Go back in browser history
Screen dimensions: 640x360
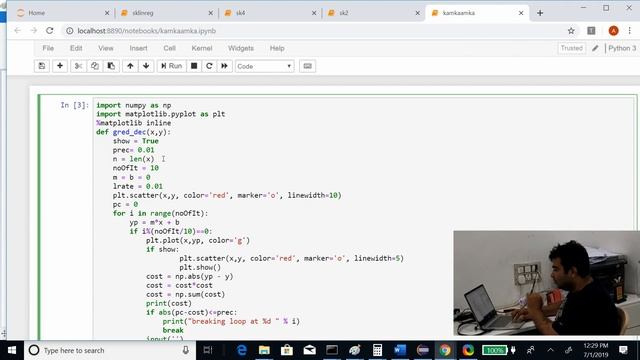point(18,31)
